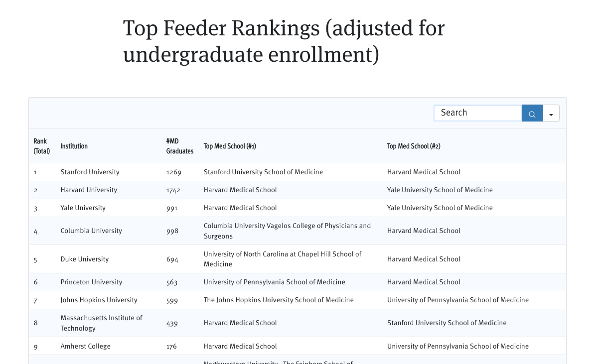Open the search options dropdown caret
Image resolution: width=595 pixels, height=364 pixels.
coord(551,114)
